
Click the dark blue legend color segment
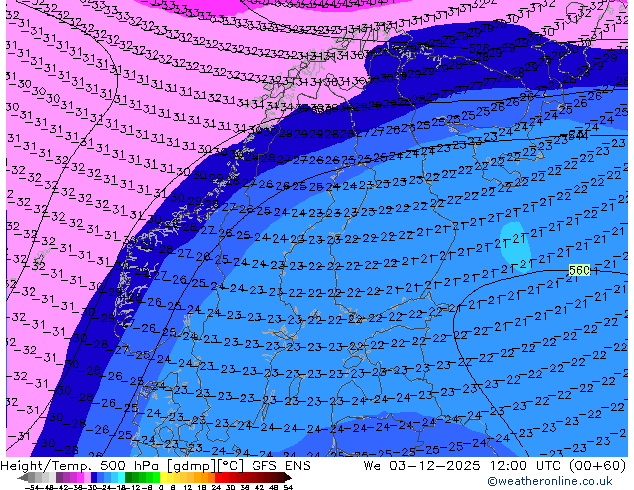(94, 477)
